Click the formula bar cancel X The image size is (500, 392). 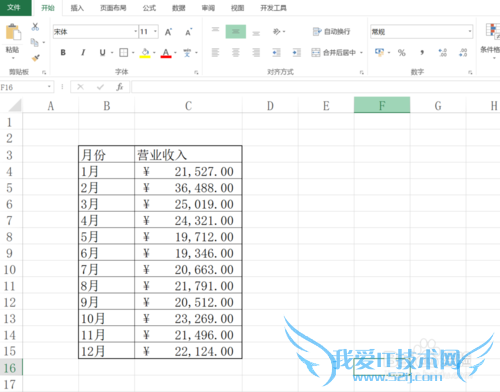click(x=80, y=87)
